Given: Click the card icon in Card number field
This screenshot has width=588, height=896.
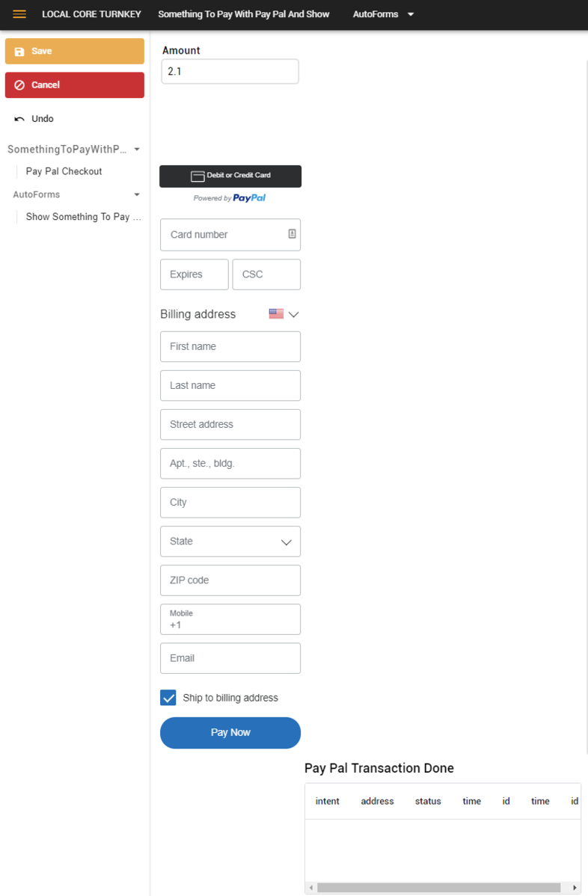Looking at the screenshot, I should [x=292, y=233].
